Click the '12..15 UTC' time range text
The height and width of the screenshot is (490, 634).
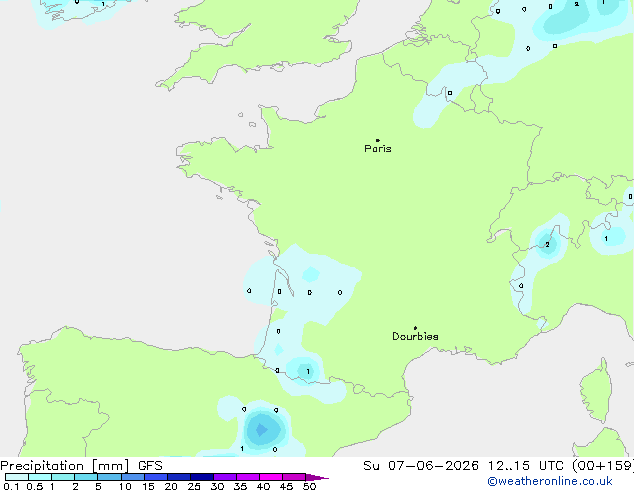pyautogui.click(x=526, y=466)
